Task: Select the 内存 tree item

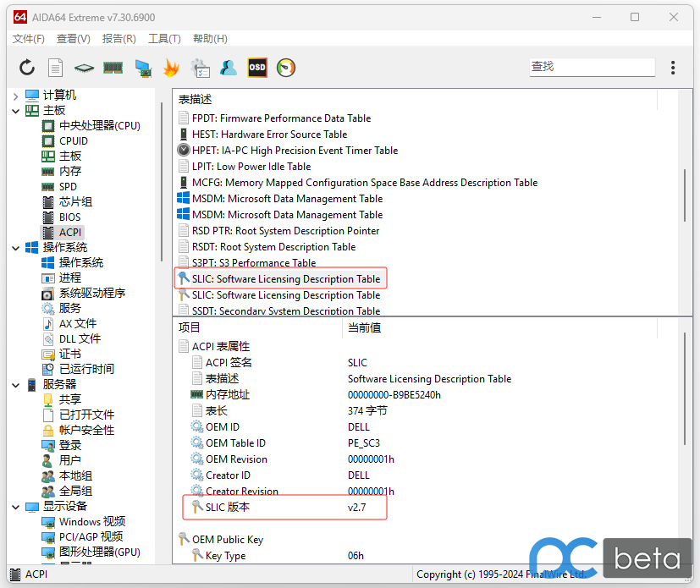Action: pyautogui.click(x=62, y=171)
